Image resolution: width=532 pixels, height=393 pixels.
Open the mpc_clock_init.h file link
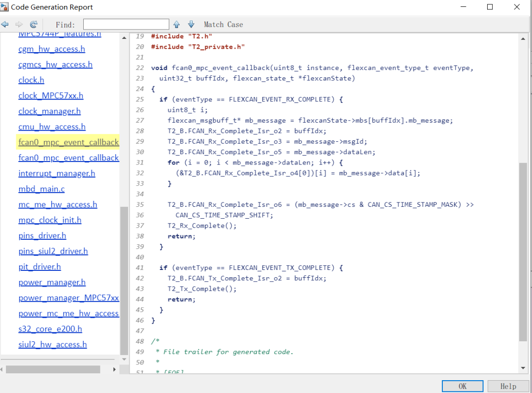[50, 220]
